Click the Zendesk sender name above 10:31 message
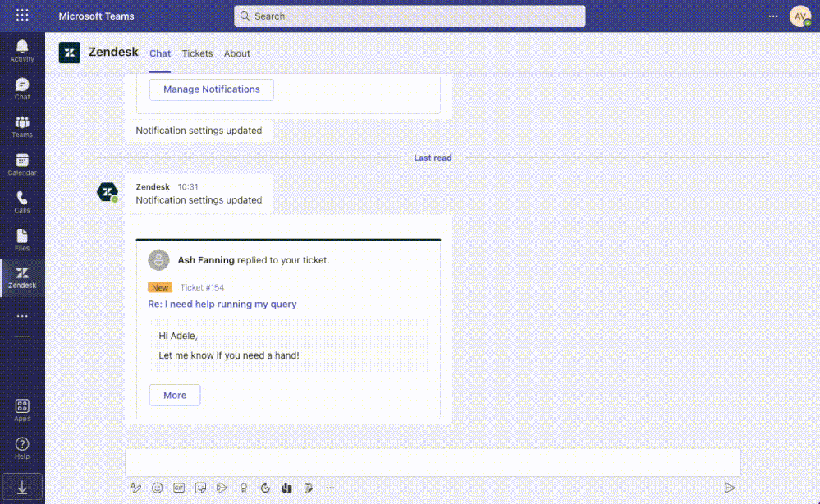This screenshot has width=820, height=504. tap(153, 186)
